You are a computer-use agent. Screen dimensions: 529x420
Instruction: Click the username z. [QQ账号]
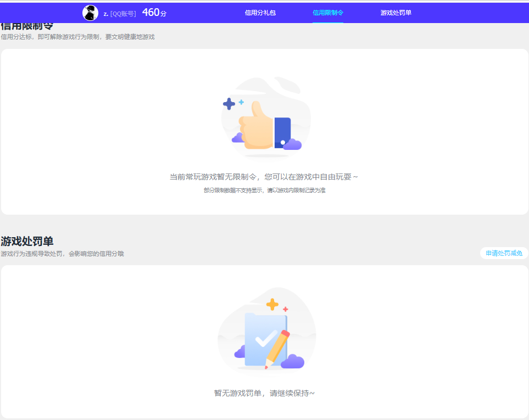pyautogui.click(x=119, y=14)
